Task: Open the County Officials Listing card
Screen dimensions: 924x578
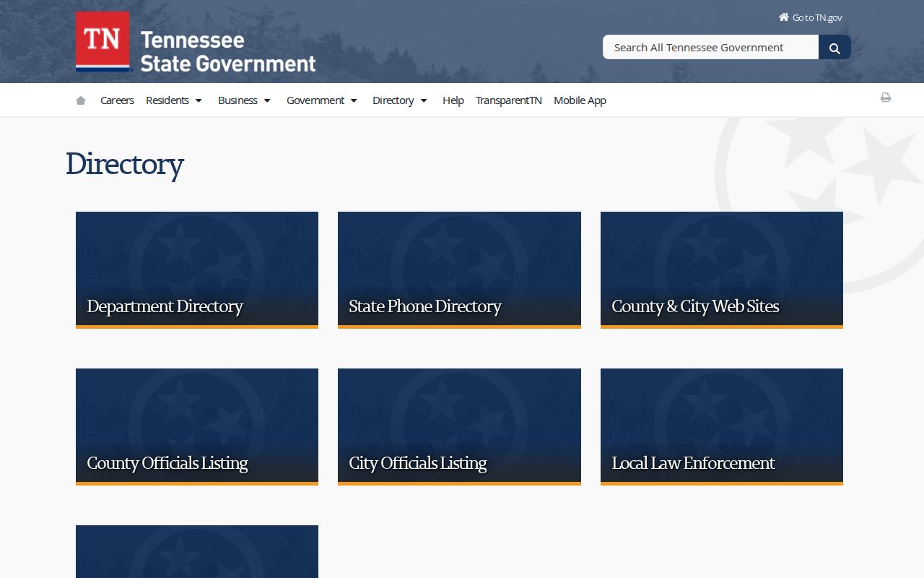Action: (197, 427)
